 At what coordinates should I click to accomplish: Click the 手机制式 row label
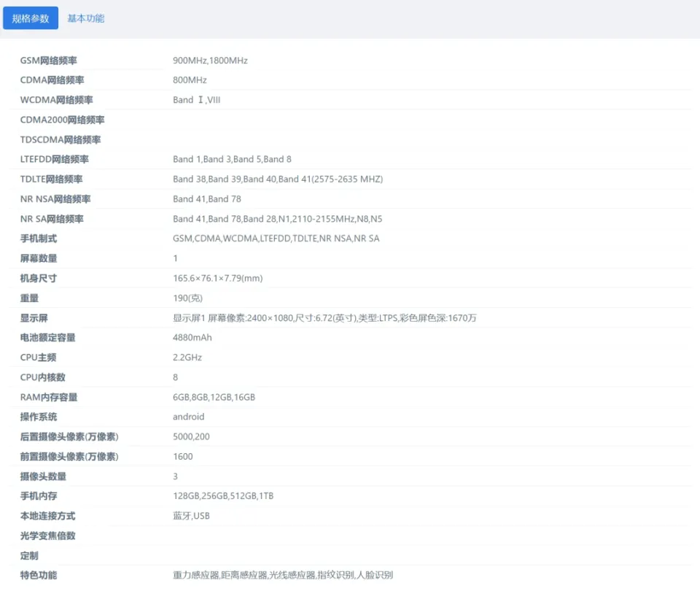tap(39, 239)
